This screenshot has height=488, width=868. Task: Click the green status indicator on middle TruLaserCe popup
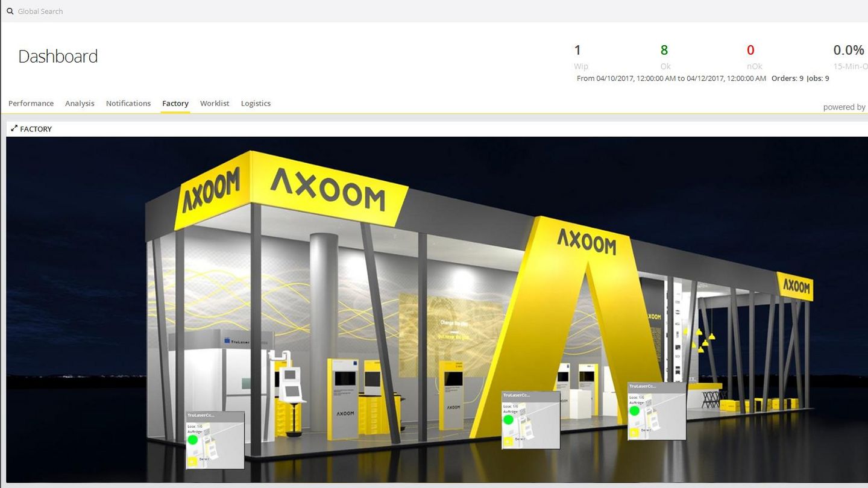[x=509, y=420]
